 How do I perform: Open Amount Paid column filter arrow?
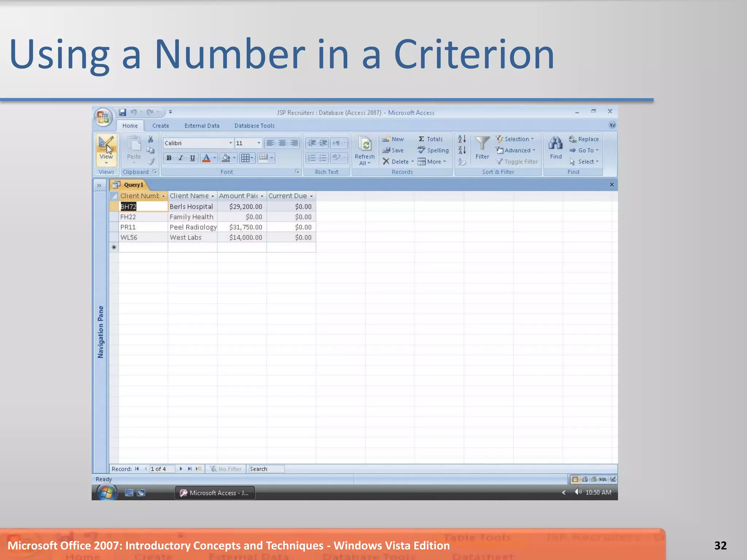pos(262,196)
